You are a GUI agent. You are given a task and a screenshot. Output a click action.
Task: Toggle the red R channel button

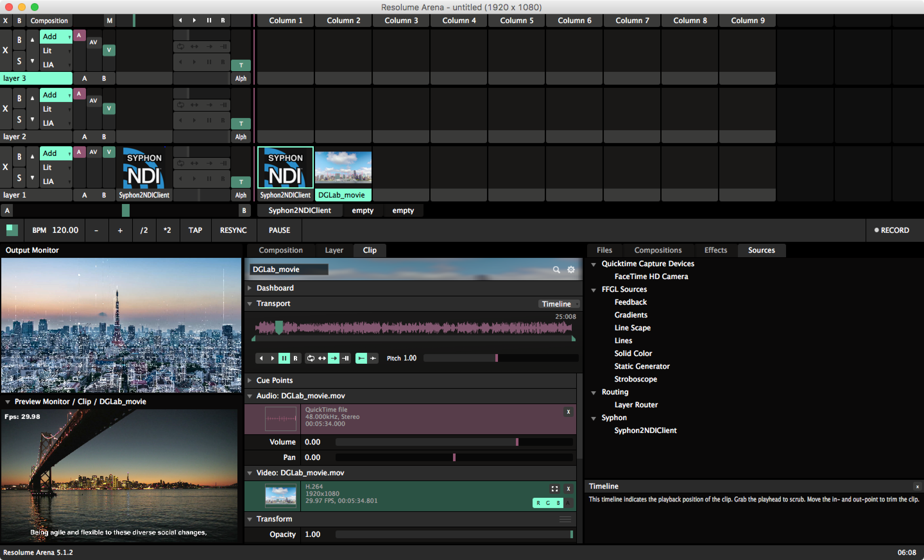[x=538, y=503]
